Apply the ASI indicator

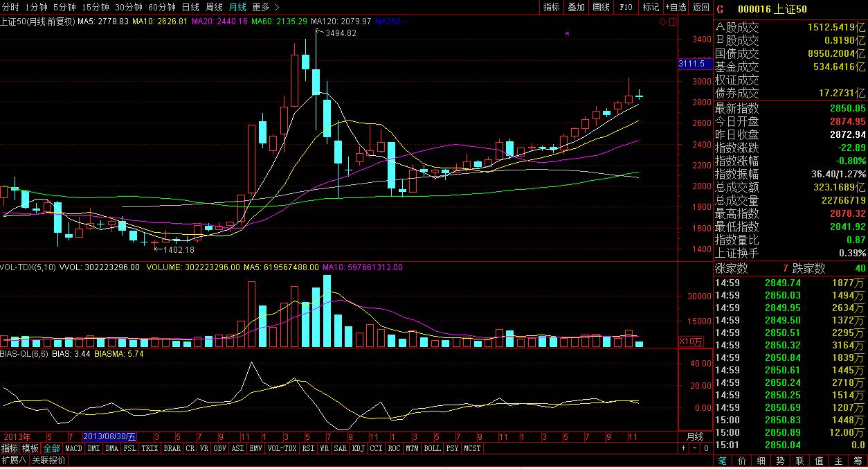pyautogui.click(x=237, y=448)
